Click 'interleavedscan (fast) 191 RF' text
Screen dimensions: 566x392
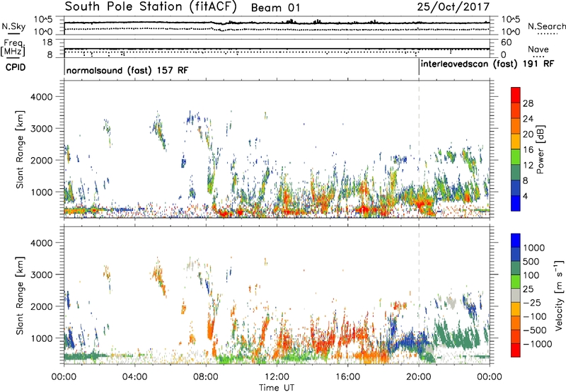click(x=487, y=64)
